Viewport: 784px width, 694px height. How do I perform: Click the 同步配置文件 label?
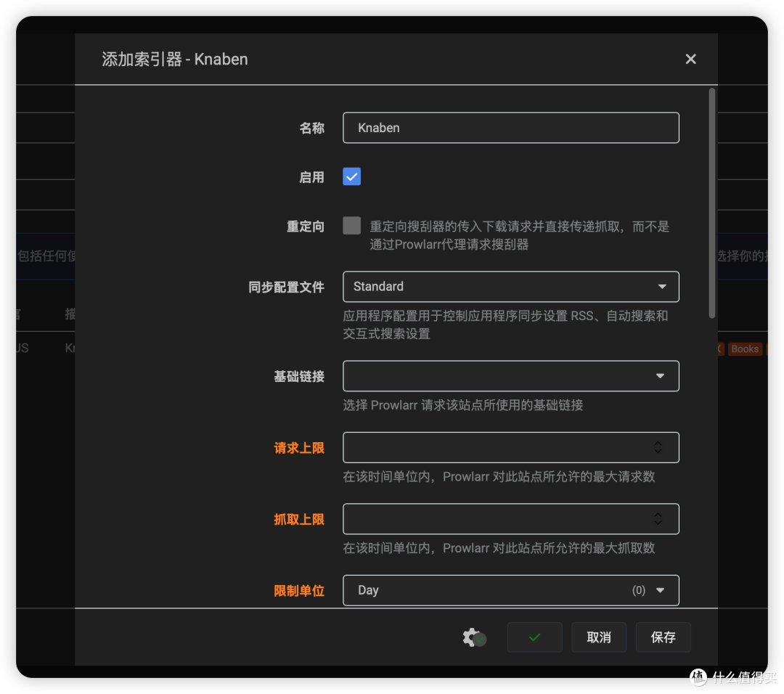tap(286, 287)
